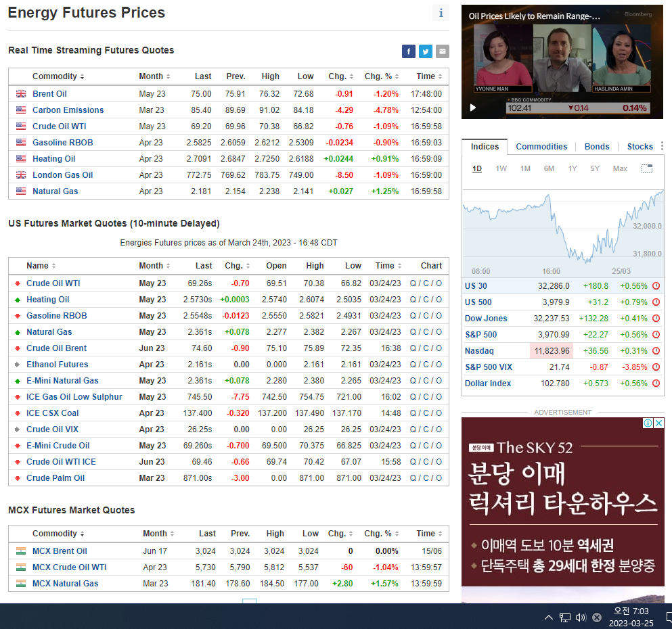
Task: Sort real-time table by Time
Action: 429,76
